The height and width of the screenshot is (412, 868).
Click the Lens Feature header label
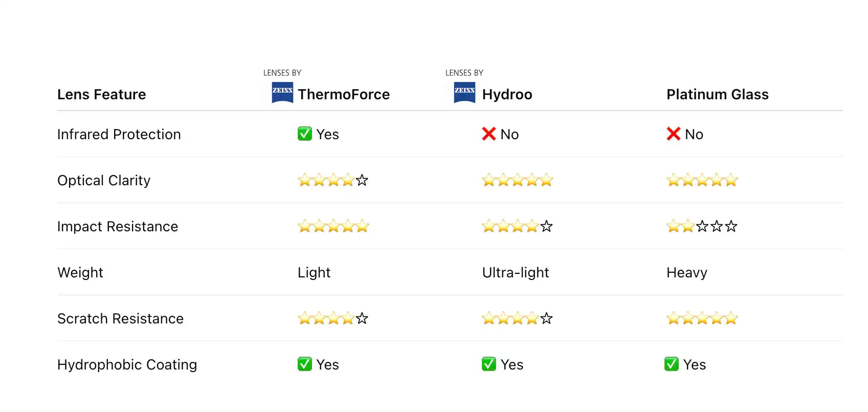(102, 95)
